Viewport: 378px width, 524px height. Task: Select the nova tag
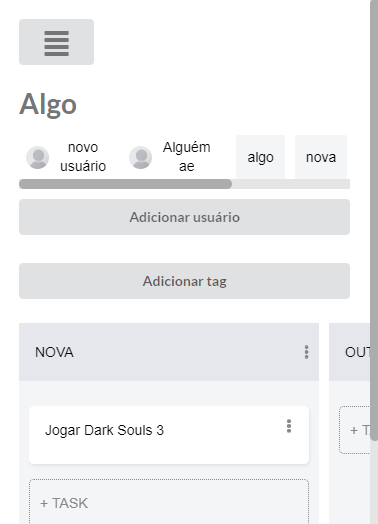tap(321, 157)
